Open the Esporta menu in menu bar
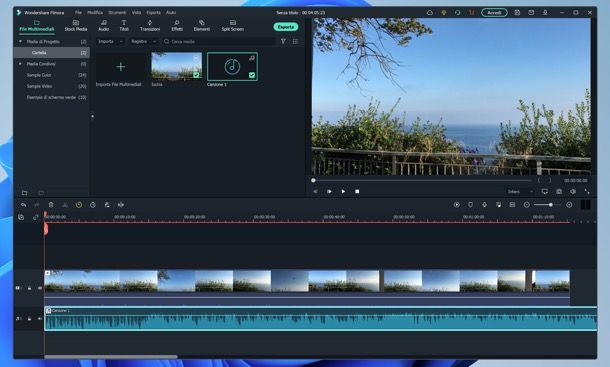Screen dimensions: 610x367 pyautogui.click(x=154, y=12)
